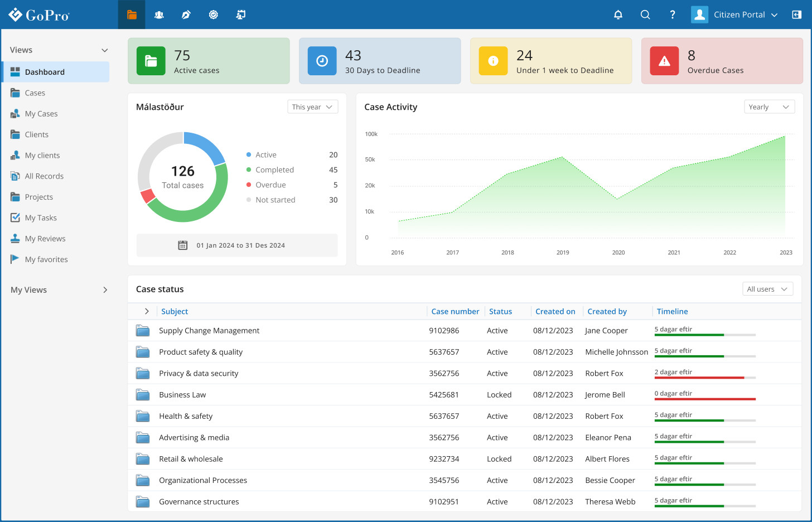
Task: Click the search magnifier icon
Action: [645, 14]
